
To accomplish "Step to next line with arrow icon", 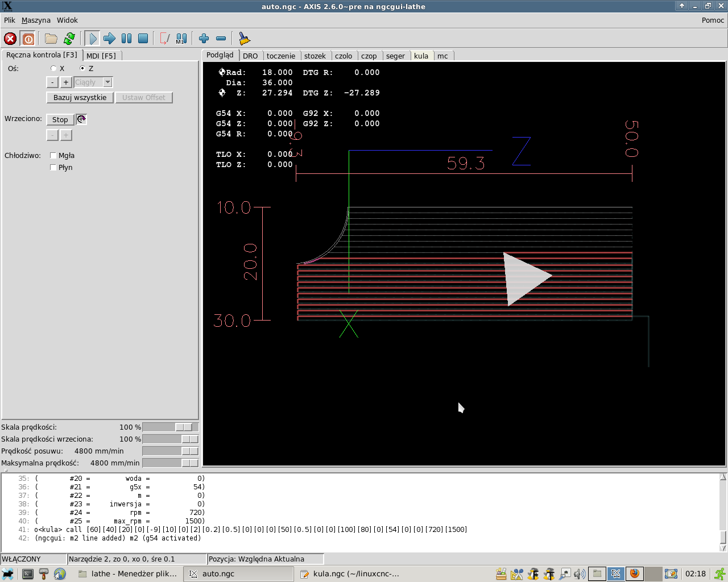I will point(109,39).
